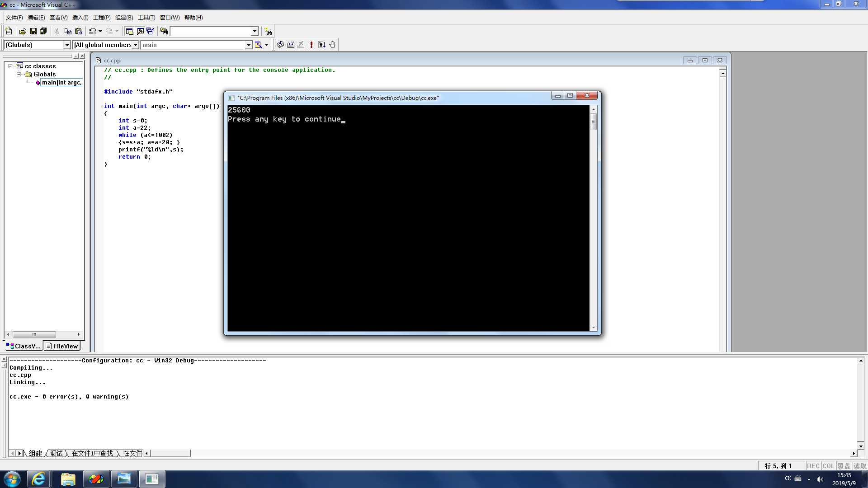The width and height of the screenshot is (868, 488).
Task: Select main(int argc, in class tree
Action: point(61,82)
